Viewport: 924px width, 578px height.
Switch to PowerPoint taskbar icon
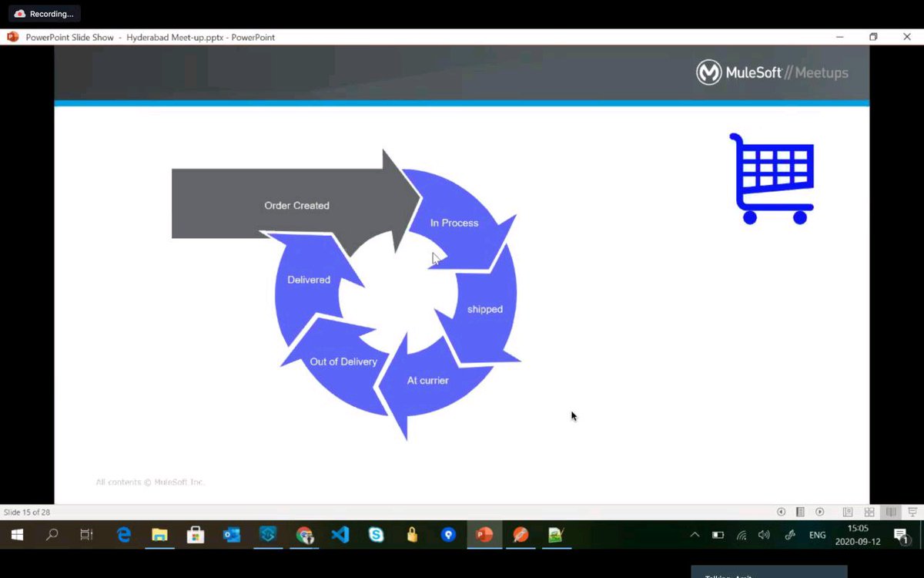tap(484, 534)
